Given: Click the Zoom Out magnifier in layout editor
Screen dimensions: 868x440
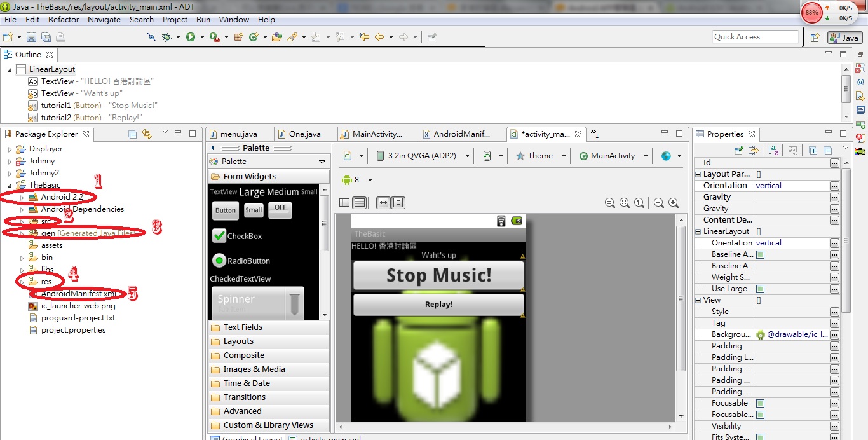Looking at the screenshot, I should click(659, 203).
